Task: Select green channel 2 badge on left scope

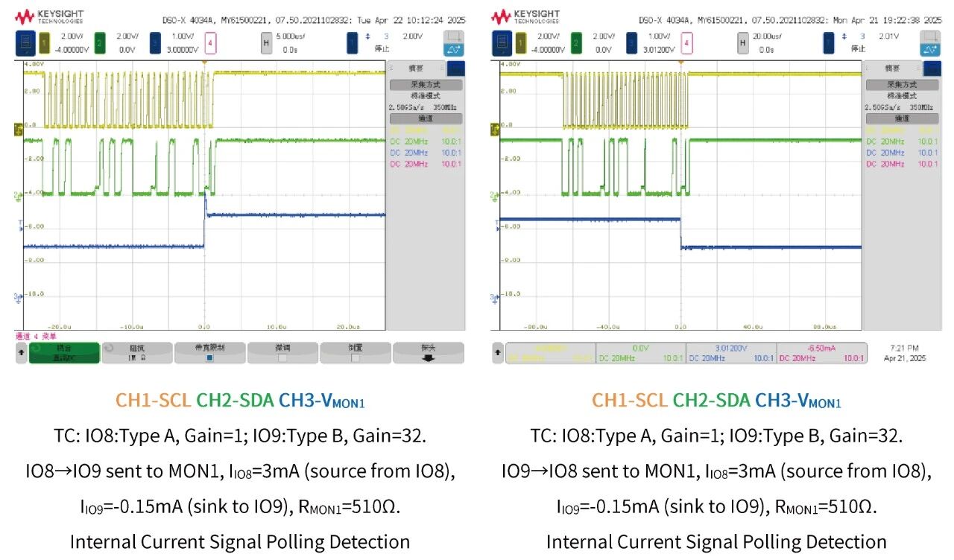Action: pos(101,44)
